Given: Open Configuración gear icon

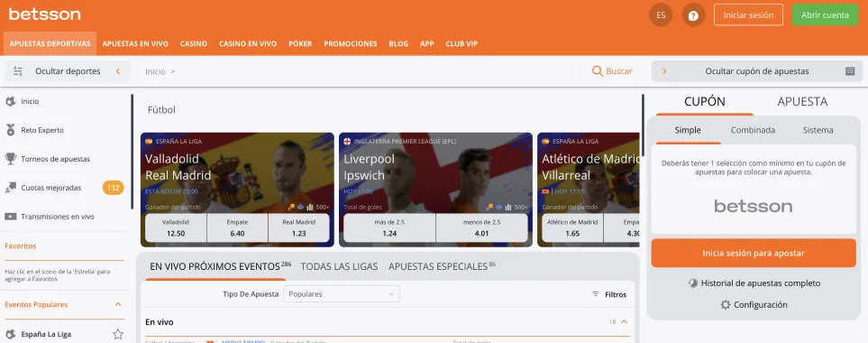Looking at the screenshot, I should coord(726,305).
